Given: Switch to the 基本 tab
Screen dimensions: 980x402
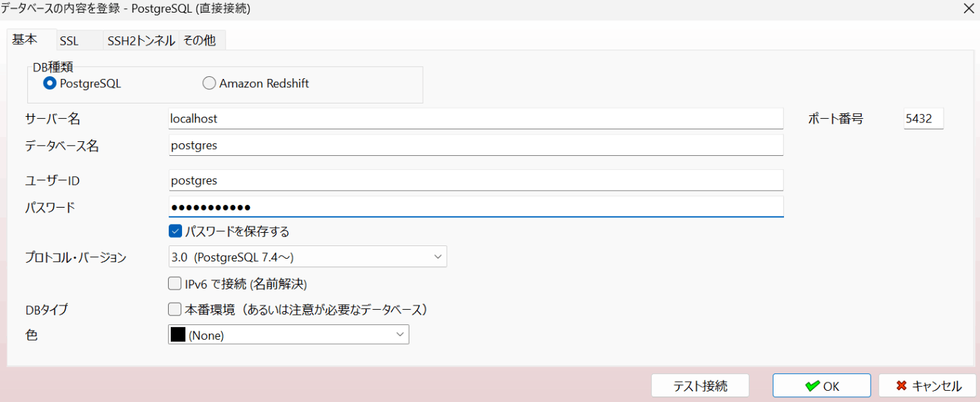Looking at the screenshot, I should 31,41.
